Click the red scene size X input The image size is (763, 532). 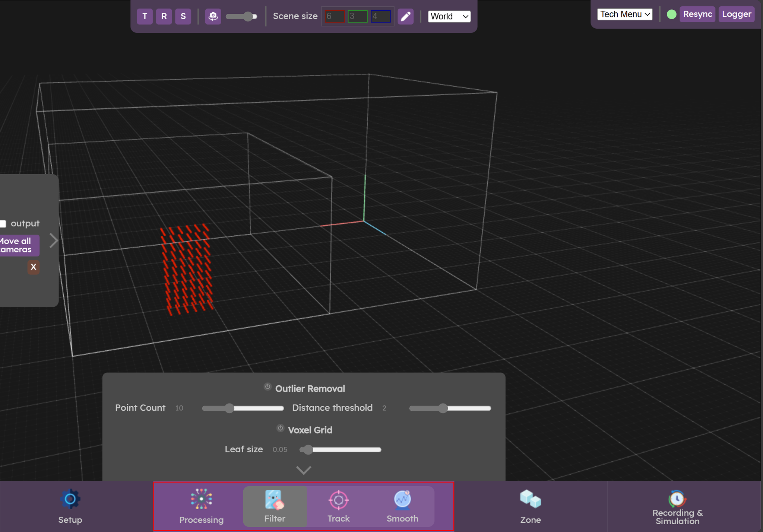tap(334, 16)
